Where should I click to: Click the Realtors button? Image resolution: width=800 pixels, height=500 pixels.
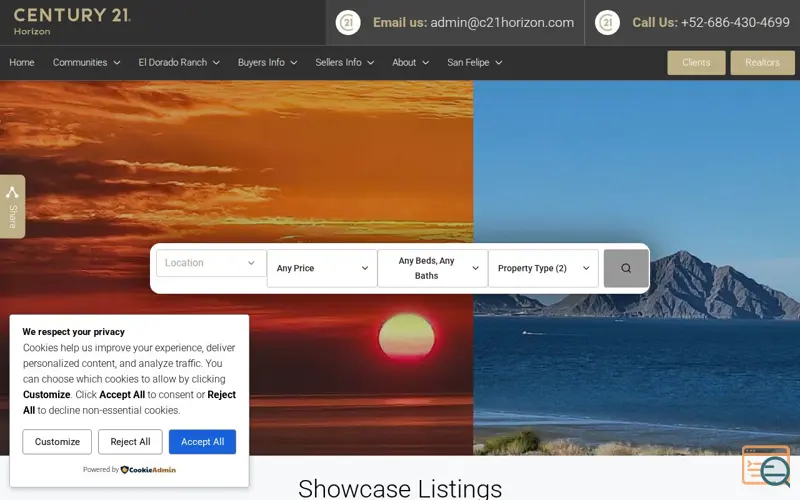coord(762,63)
